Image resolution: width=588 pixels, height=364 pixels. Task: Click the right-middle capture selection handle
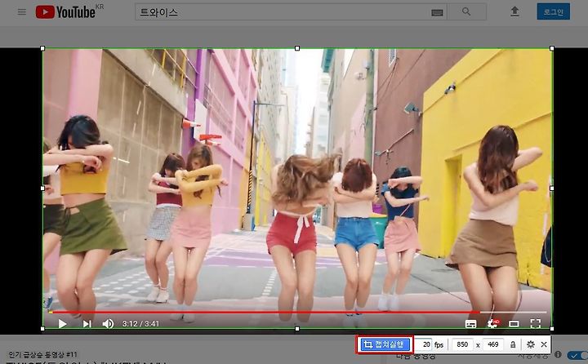[x=552, y=189]
